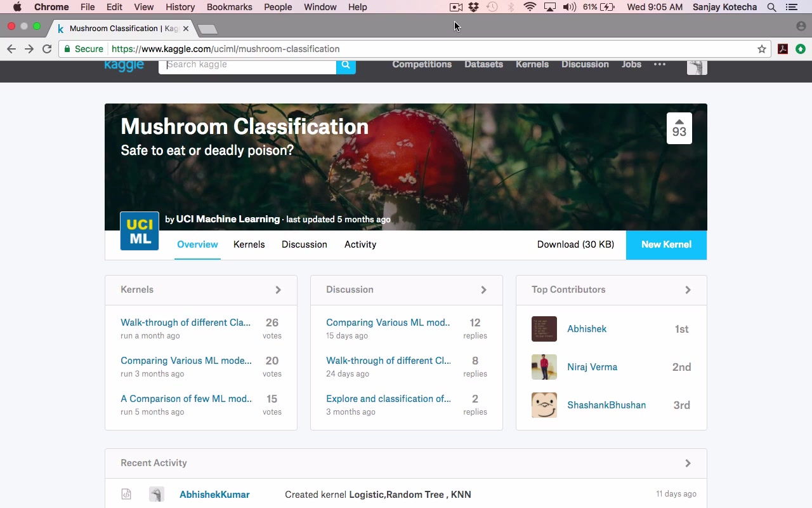Upvote the Mushroom Classification dataset
Viewport: 812px width, 508px height.
(679, 128)
